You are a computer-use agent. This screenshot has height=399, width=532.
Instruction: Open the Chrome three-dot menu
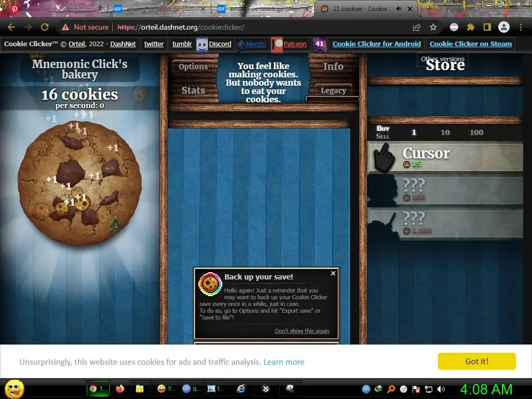coord(521,27)
